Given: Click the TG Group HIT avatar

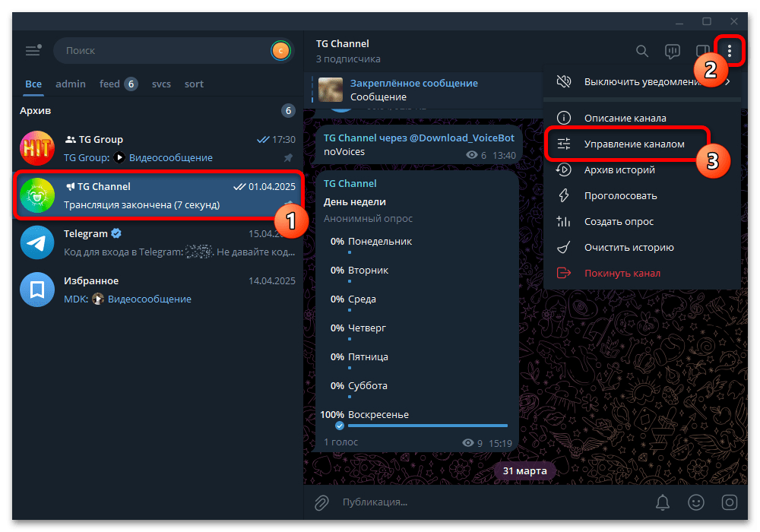Looking at the screenshot, I should click(x=37, y=148).
